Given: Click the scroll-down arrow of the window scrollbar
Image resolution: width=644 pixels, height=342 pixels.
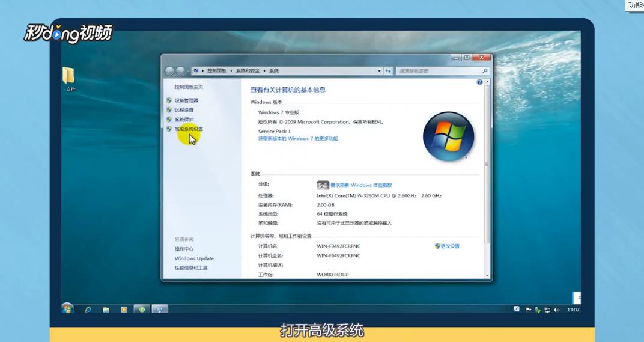Looking at the screenshot, I should click(487, 275).
